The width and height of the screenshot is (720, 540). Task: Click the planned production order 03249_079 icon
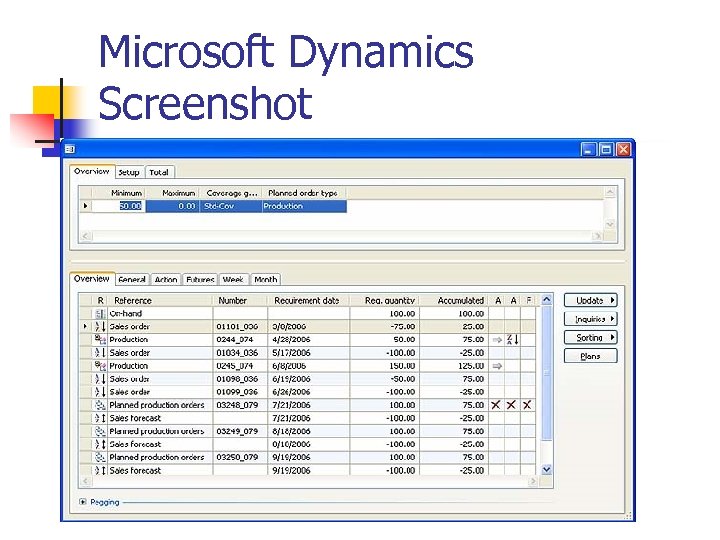click(x=100, y=431)
